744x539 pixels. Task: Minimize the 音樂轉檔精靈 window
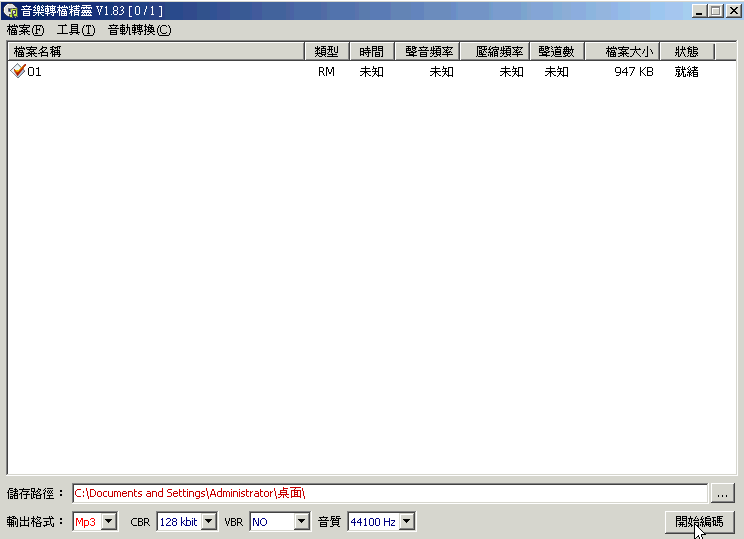(x=698, y=10)
